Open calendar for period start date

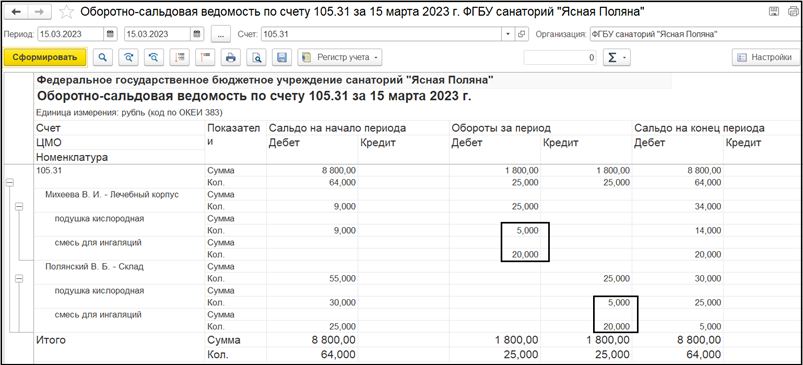tap(110, 34)
